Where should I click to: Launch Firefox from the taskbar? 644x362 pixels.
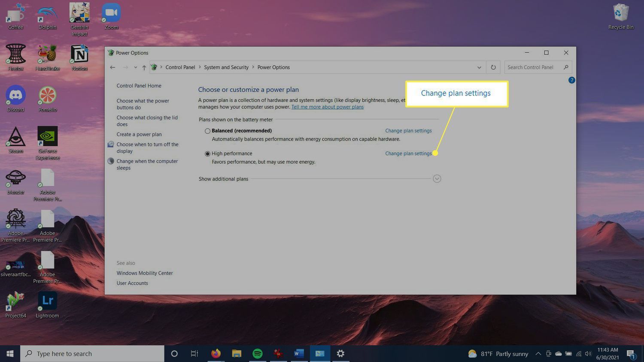click(216, 353)
